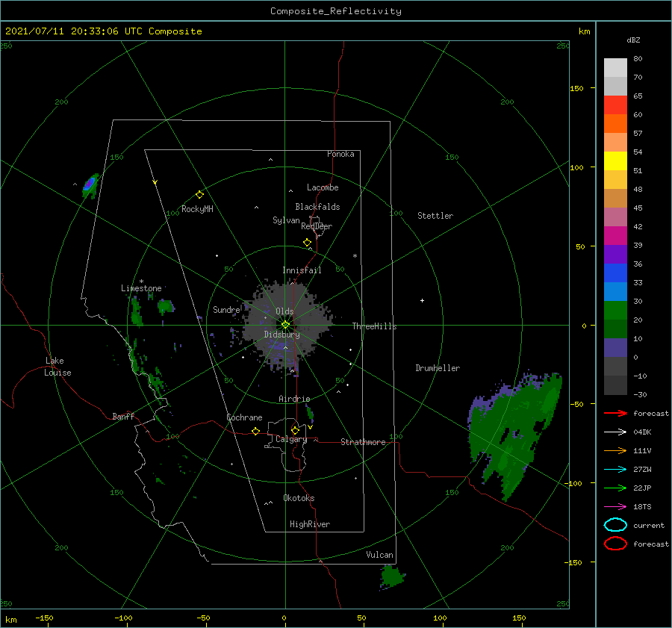672x628 pixels.
Task: Click the yellow -50 label on right axis
Action: [576, 404]
